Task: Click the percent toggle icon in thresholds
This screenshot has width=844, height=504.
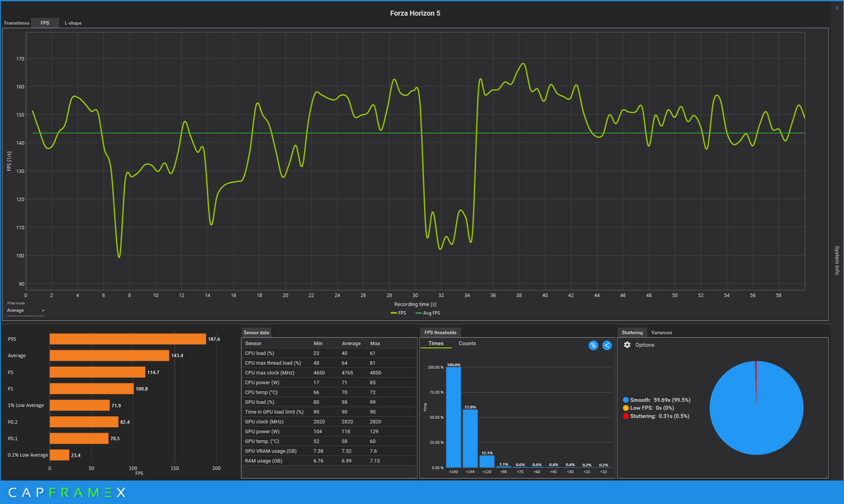Action: click(593, 345)
